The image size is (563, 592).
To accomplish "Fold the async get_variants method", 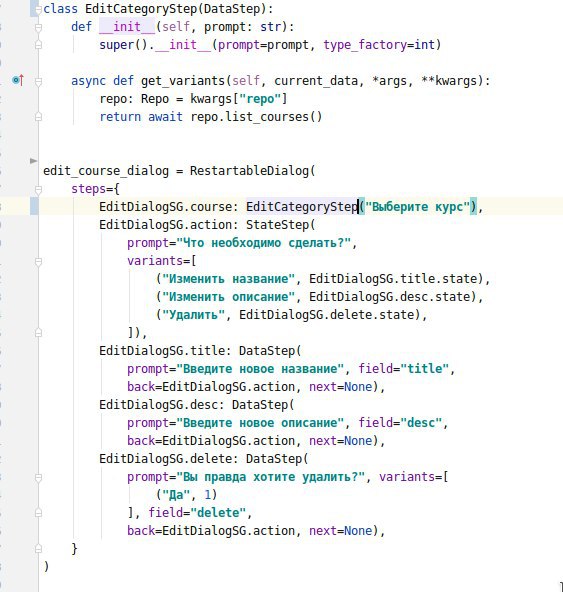I will [38, 81].
